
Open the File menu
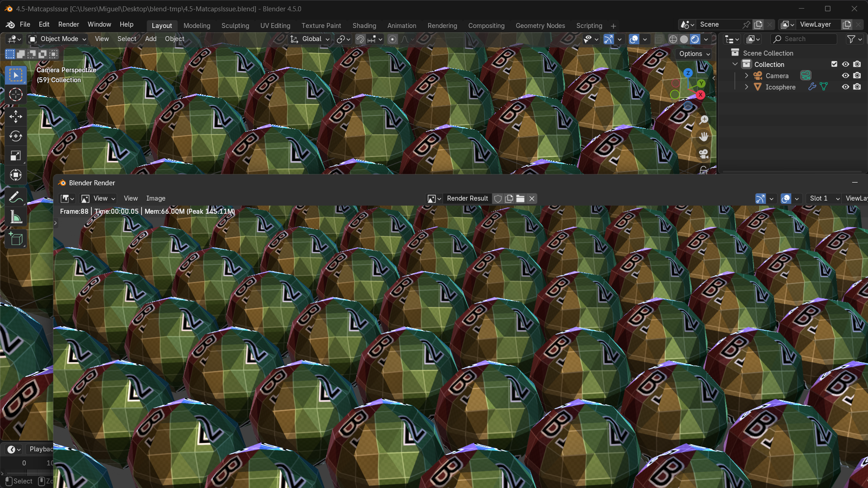point(25,24)
